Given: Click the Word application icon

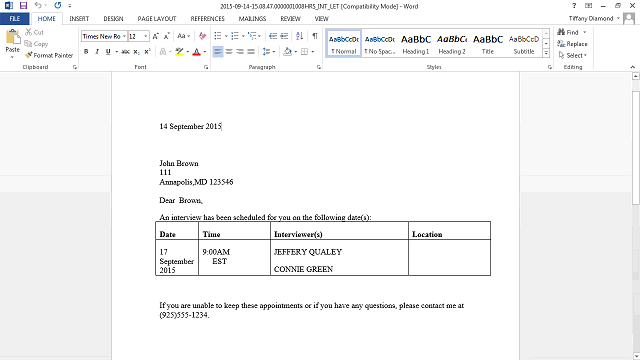Looking at the screenshot, I should (x=9, y=6).
